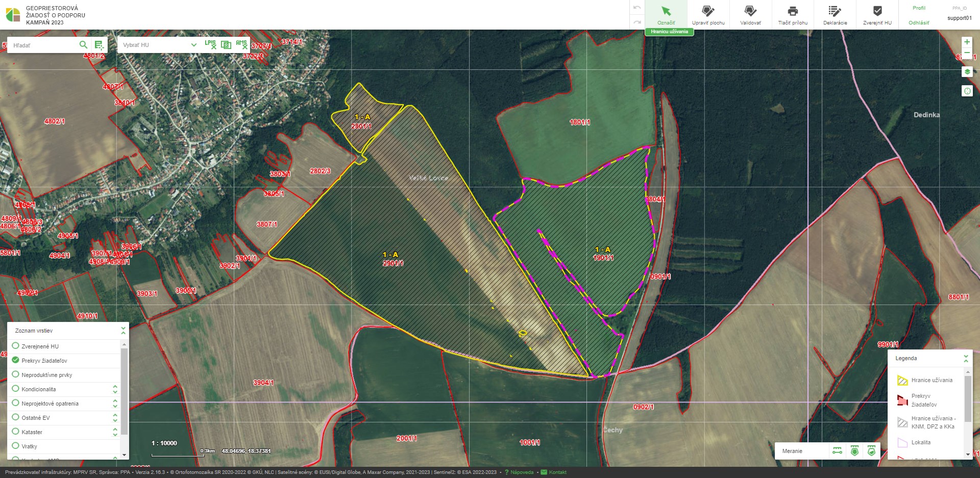Click parcel label 1801/1
The width and height of the screenshot is (980, 478).
(x=579, y=122)
